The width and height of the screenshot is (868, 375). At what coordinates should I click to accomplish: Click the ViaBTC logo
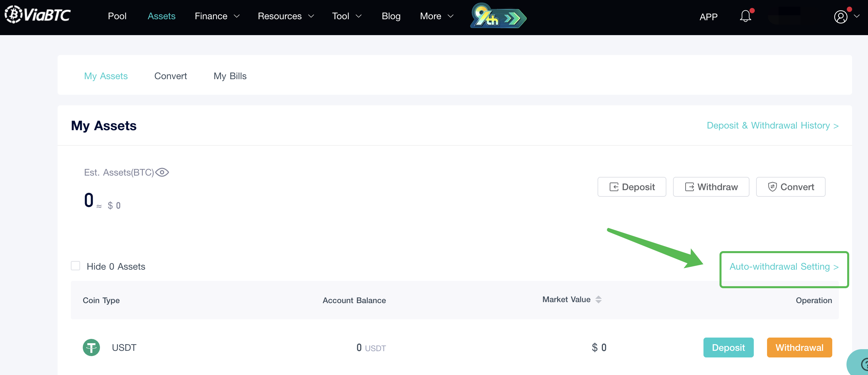[x=37, y=15]
